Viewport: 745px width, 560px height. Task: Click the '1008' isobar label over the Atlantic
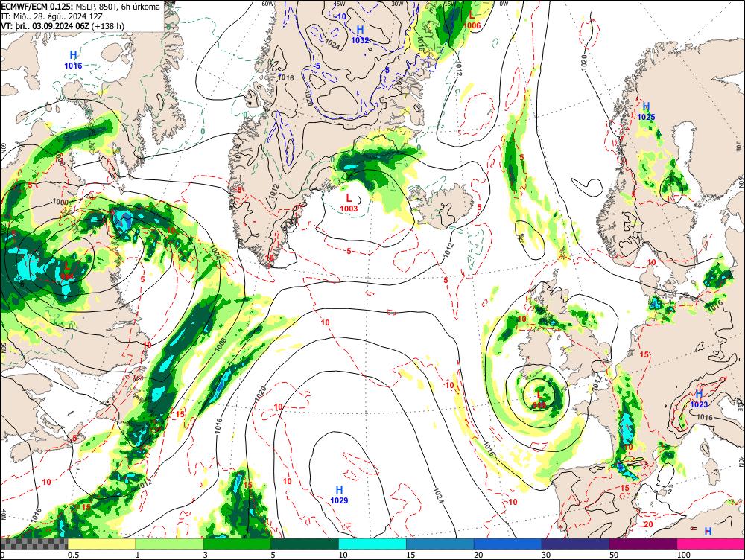click(x=220, y=344)
